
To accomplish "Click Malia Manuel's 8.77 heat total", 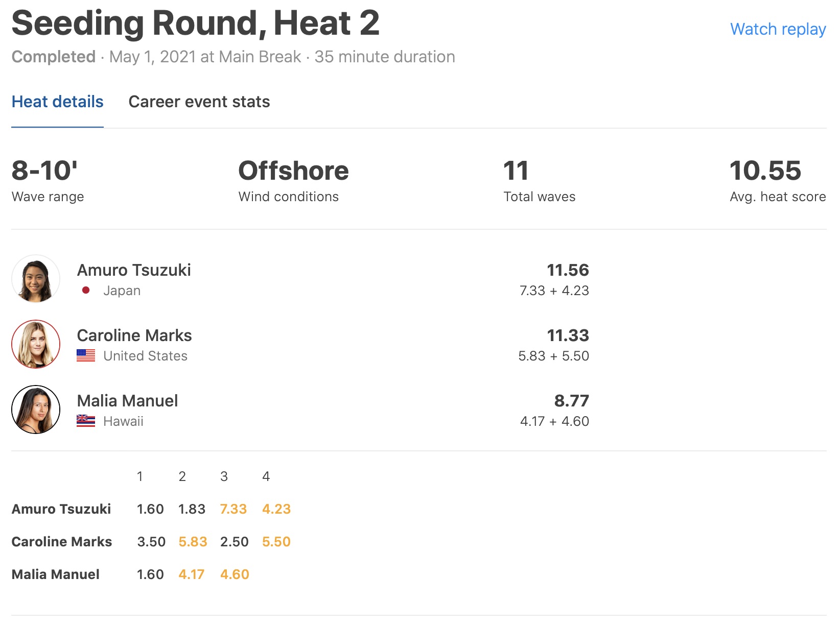I will (571, 401).
